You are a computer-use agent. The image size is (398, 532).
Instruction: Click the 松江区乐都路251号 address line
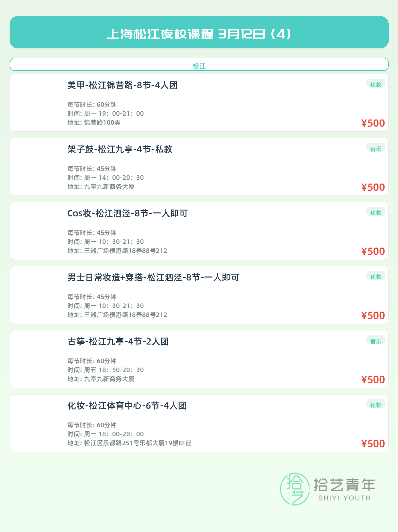pos(129,443)
